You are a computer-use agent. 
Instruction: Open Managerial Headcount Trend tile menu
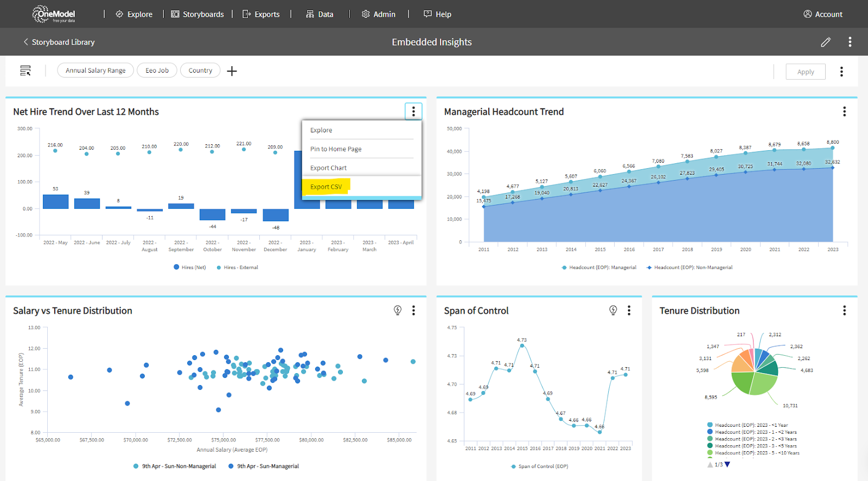pos(844,112)
